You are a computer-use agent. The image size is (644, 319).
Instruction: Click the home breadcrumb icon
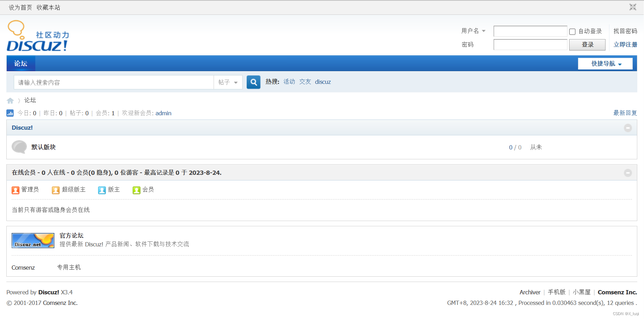pyautogui.click(x=10, y=101)
